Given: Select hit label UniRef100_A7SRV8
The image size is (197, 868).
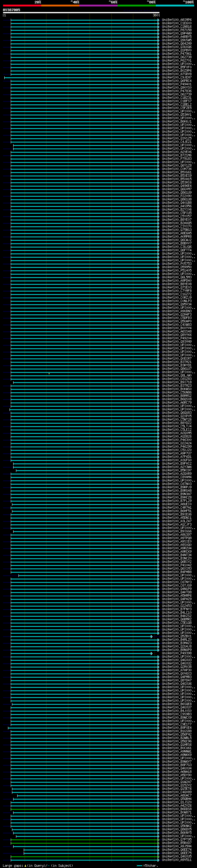Looking at the screenshot, I should (177, 74).
